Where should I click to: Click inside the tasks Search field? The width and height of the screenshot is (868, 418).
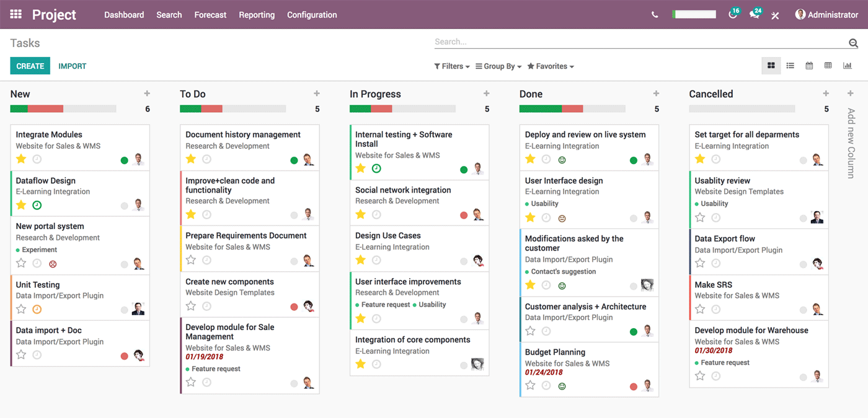(620, 41)
